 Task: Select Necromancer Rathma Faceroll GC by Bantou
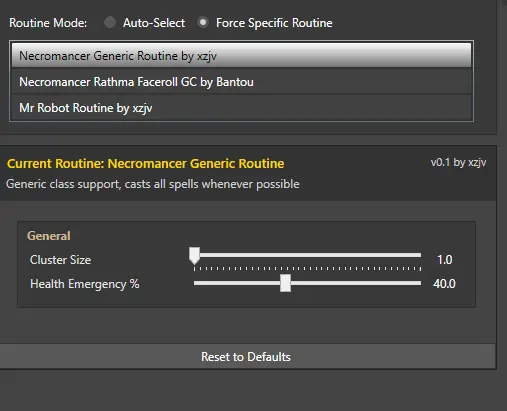241,82
